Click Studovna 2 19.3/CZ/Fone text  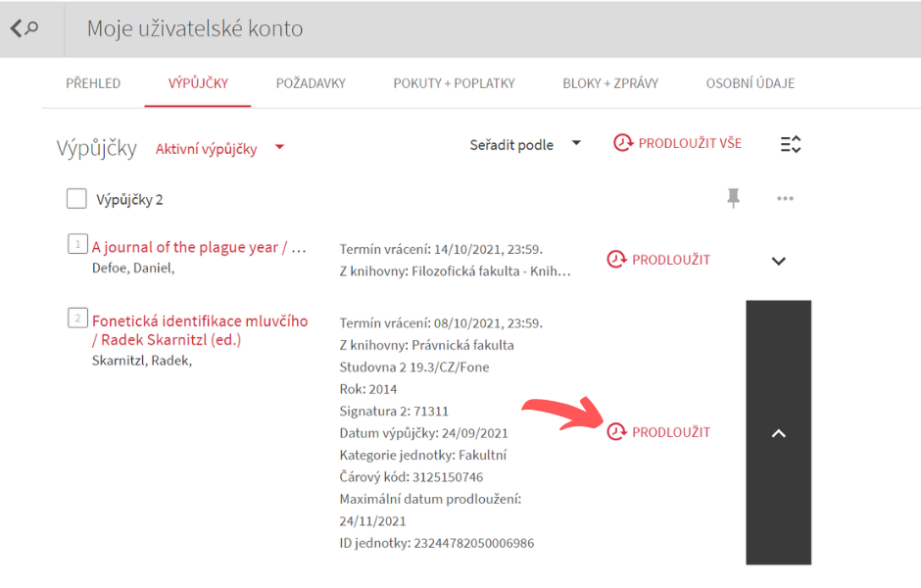414,367
